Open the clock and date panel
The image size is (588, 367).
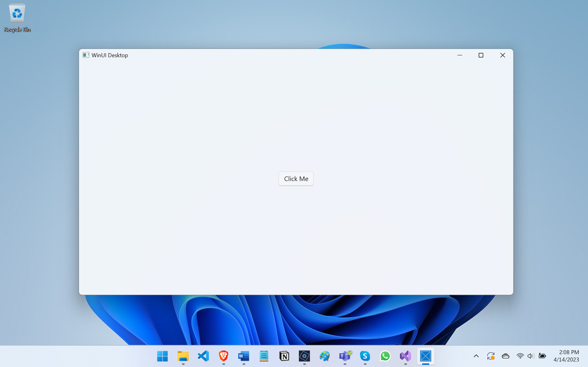[566, 356]
